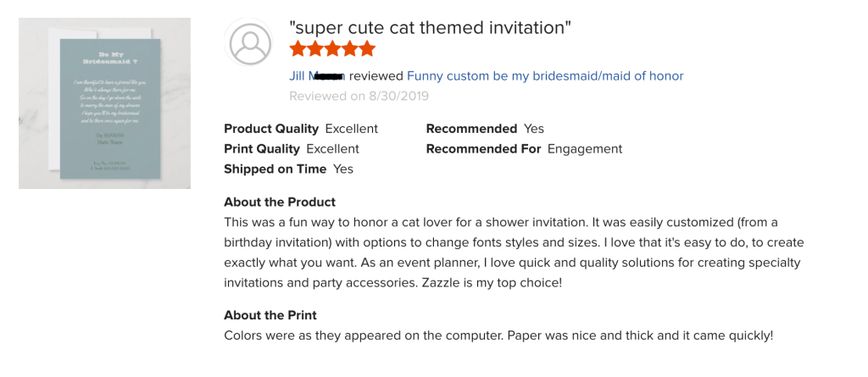Viewport: 868px width, 377px height.
Task: Select the Product Quality label
Action: point(271,129)
